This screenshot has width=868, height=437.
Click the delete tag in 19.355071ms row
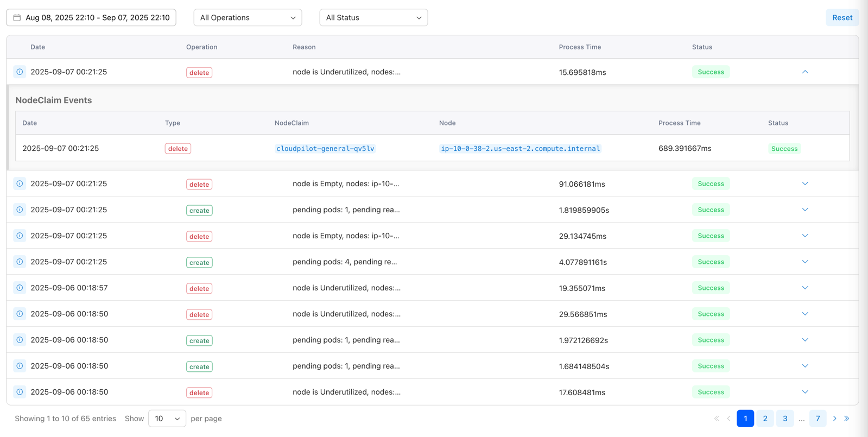click(x=199, y=288)
